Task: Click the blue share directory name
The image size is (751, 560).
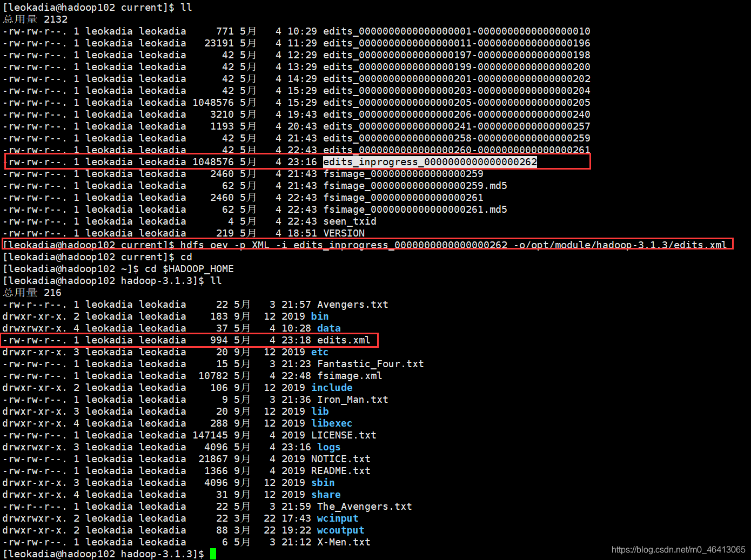Action: (x=326, y=495)
